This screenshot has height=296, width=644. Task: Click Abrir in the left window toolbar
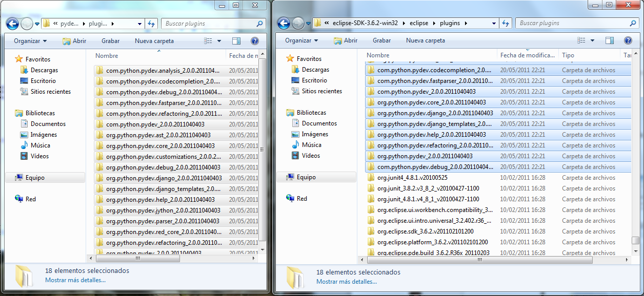(74, 41)
